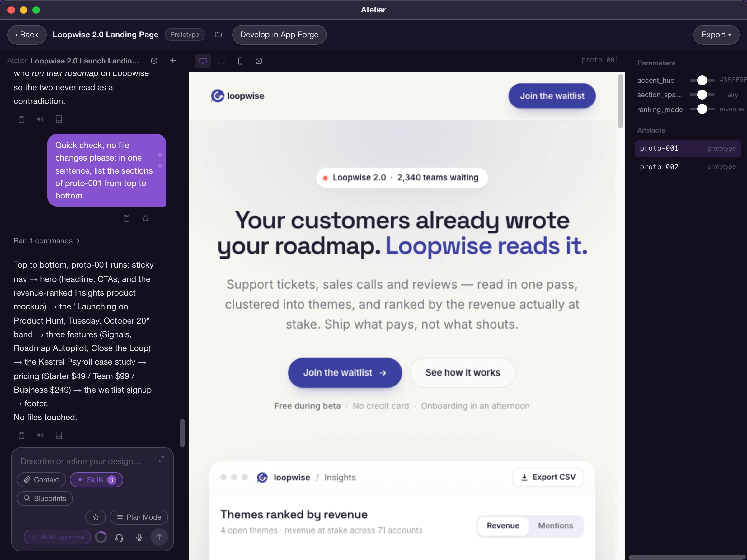
Task: Click the download icon in Export CSV
Action: (x=524, y=477)
